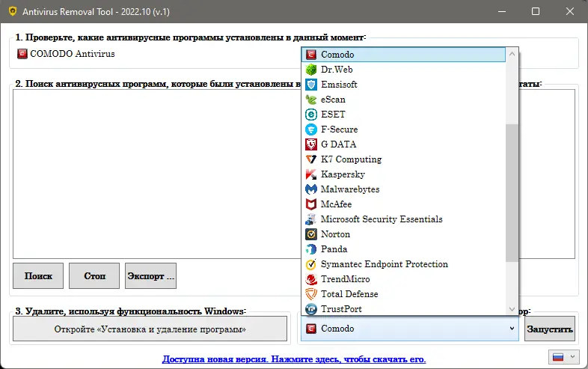
Task: Click the Emsisoft shield icon
Action: click(311, 85)
